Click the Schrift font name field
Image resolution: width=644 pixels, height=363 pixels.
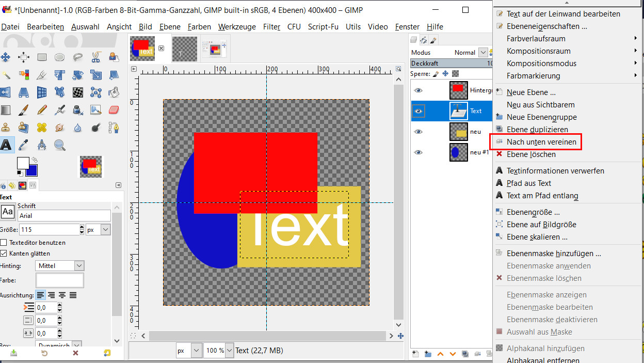point(64,216)
